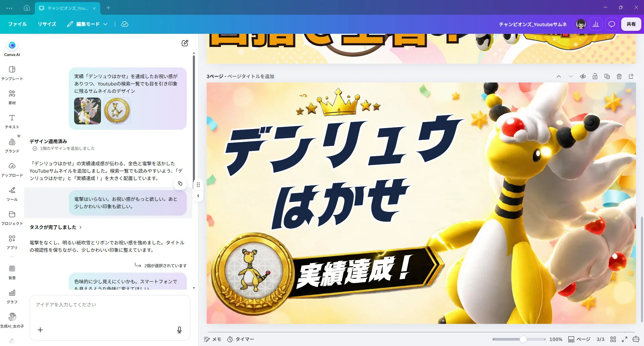Click the cloud save status icon
This screenshot has width=644, height=346.
125,24
